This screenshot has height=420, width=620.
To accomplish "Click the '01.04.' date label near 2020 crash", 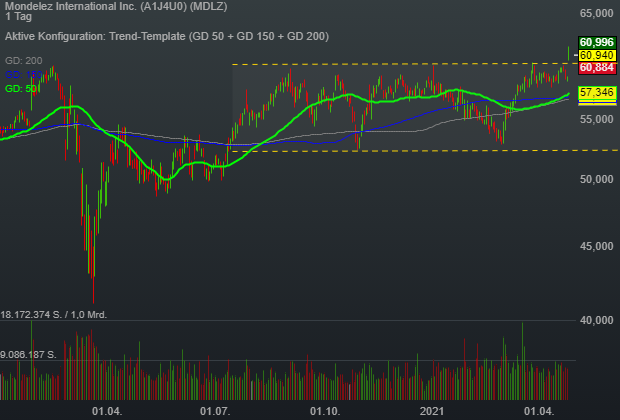I will coord(107,411).
